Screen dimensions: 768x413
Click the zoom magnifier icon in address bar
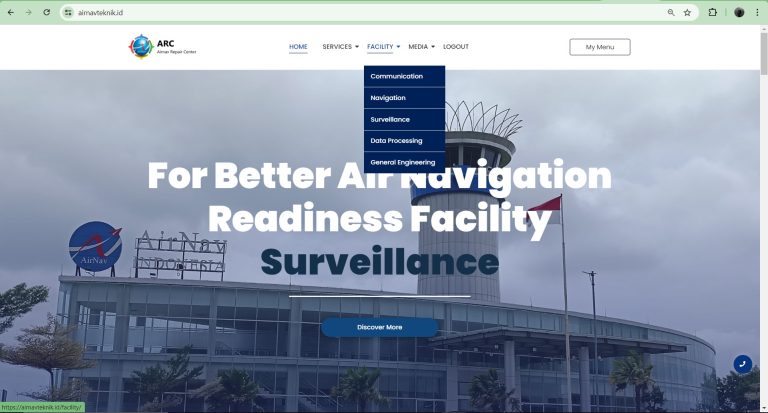671,13
